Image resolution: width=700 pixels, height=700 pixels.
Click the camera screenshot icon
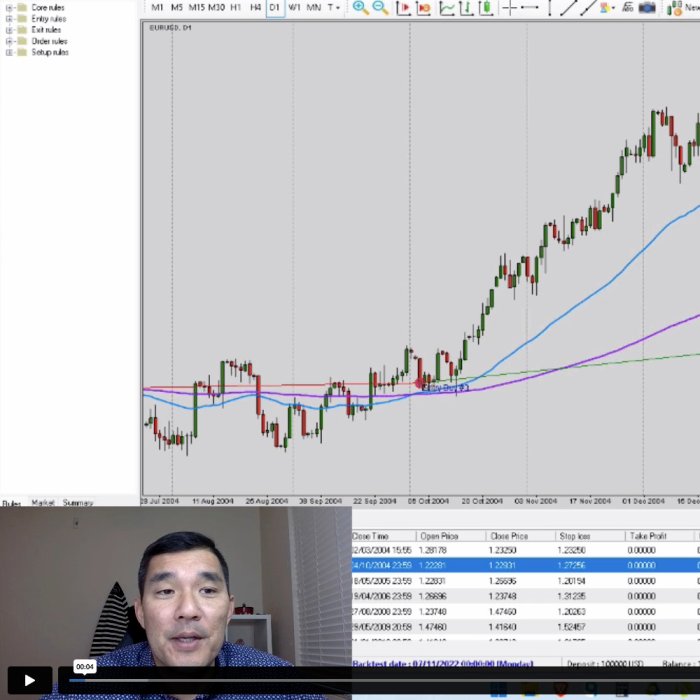(x=647, y=7)
